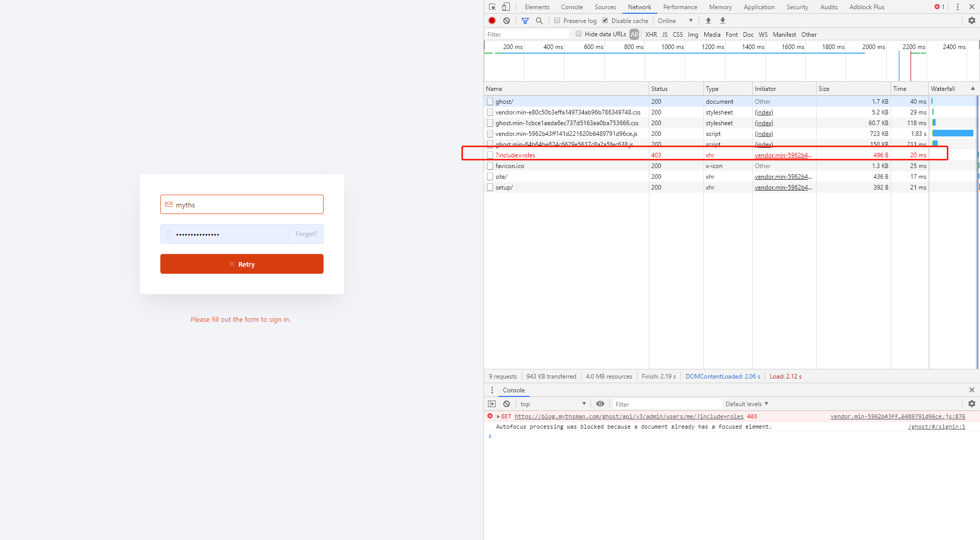Clear all network requests
The image size is (980, 540).
506,20
